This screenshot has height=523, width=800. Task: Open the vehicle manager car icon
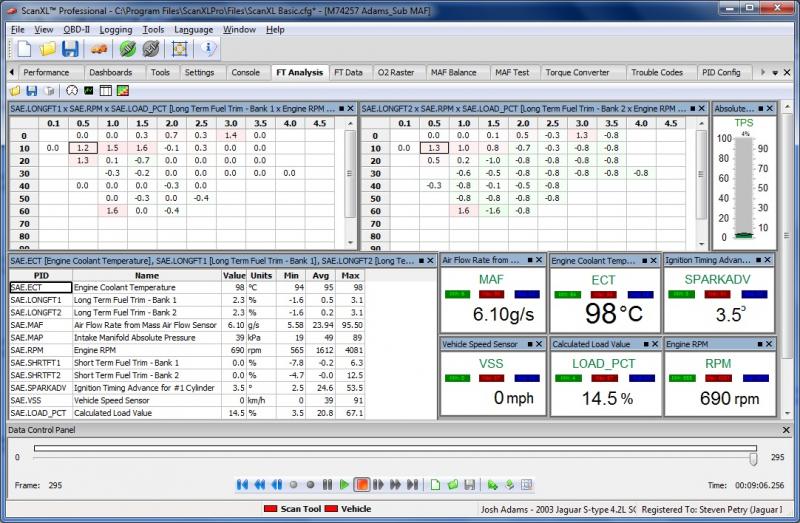99,49
